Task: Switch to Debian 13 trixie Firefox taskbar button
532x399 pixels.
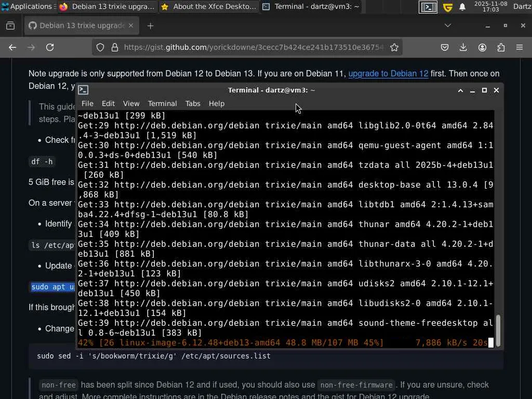Action: click(107, 6)
